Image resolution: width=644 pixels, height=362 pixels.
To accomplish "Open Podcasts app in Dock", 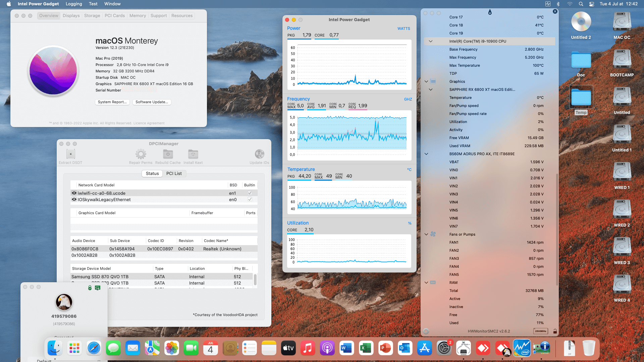I will pos(327,348).
